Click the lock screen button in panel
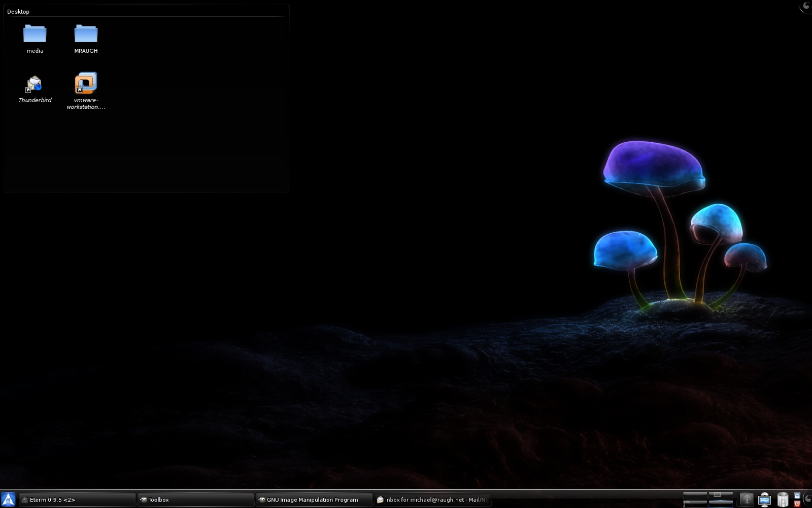Viewport: 812px width, 508px height. (797, 495)
